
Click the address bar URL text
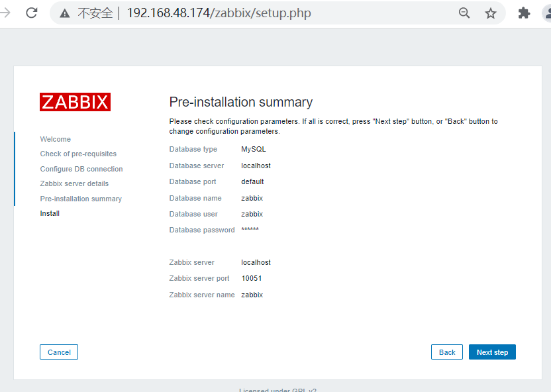click(219, 13)
